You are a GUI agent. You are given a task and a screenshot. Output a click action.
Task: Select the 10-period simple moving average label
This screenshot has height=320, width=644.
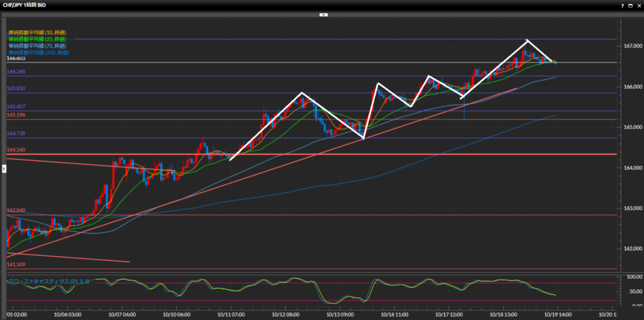click(37, 32)
